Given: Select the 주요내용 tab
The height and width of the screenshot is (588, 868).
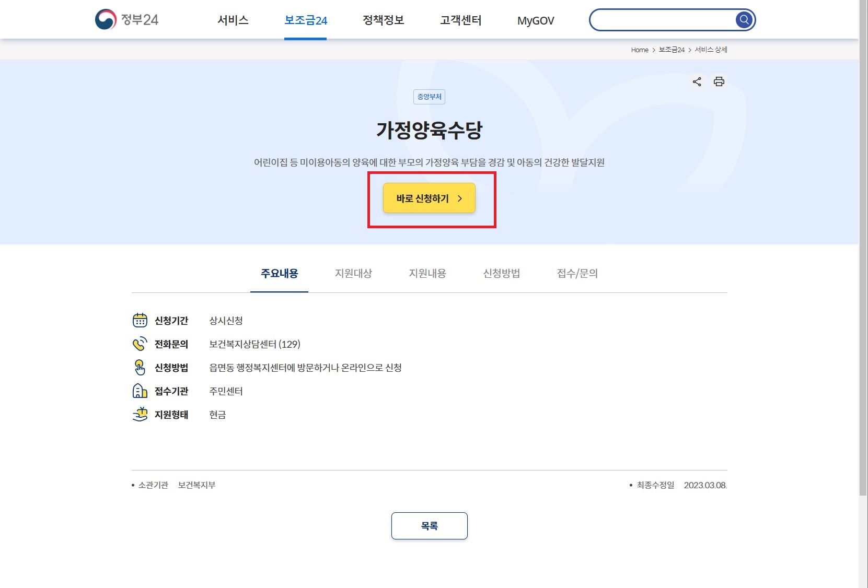Looking at the screenshot, I should pos(280,274).
